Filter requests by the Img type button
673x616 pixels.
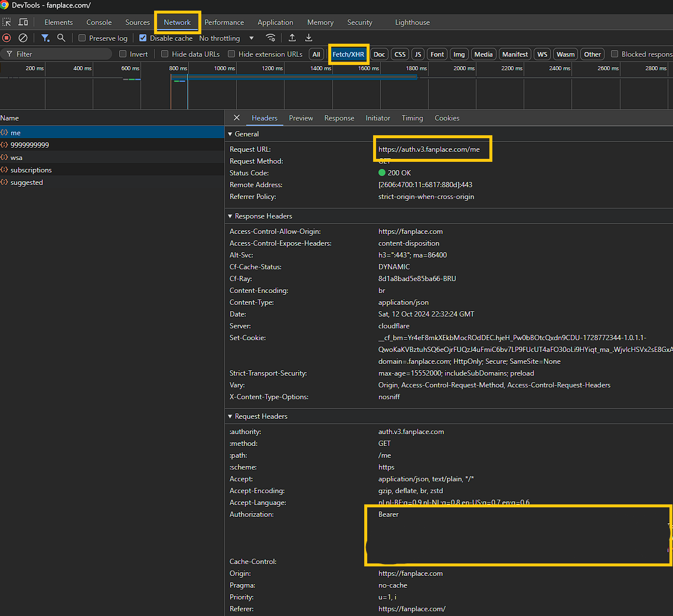pos(459,54)
